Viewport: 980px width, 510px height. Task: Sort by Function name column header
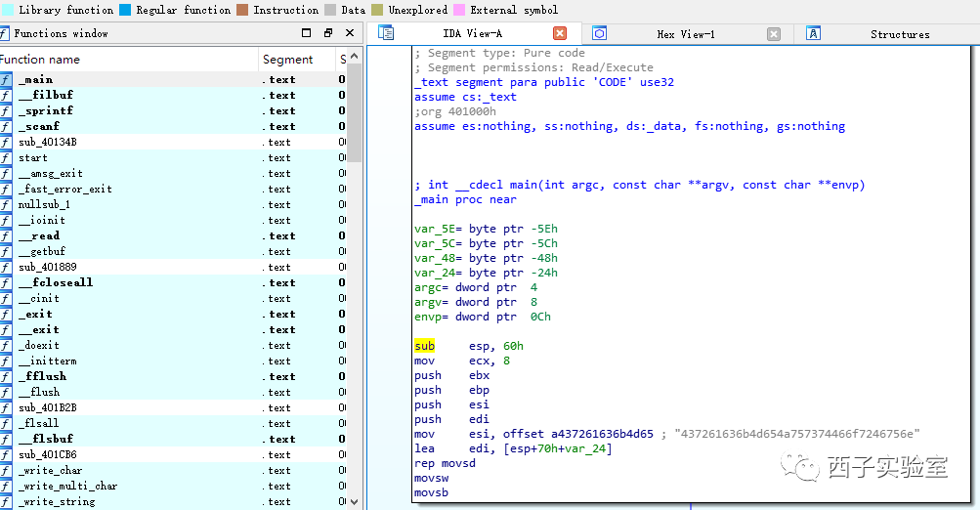129,60
